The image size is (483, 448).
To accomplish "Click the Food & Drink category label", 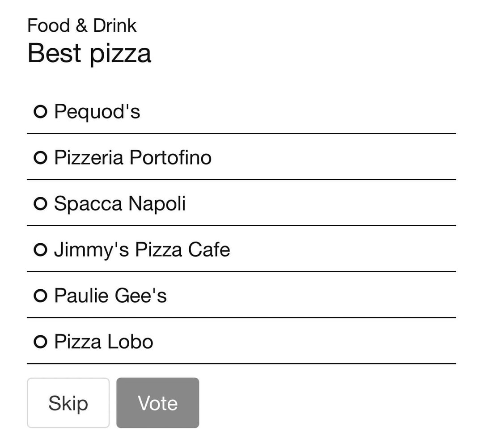I will (82, 25).
